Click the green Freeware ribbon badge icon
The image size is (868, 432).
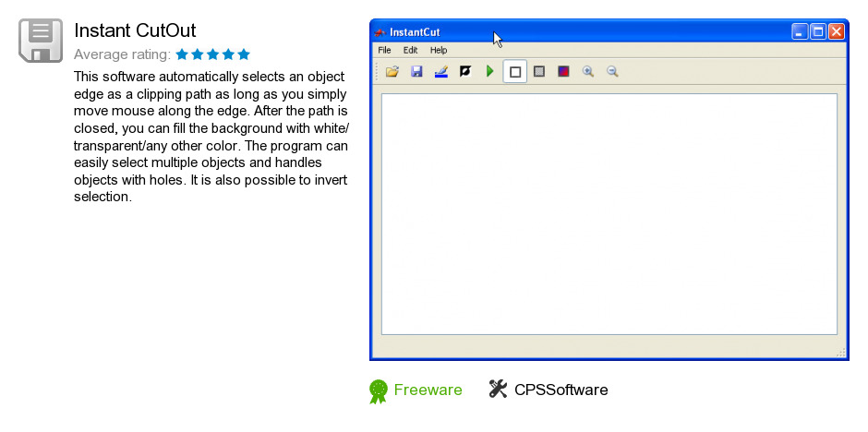pos(378,391)
